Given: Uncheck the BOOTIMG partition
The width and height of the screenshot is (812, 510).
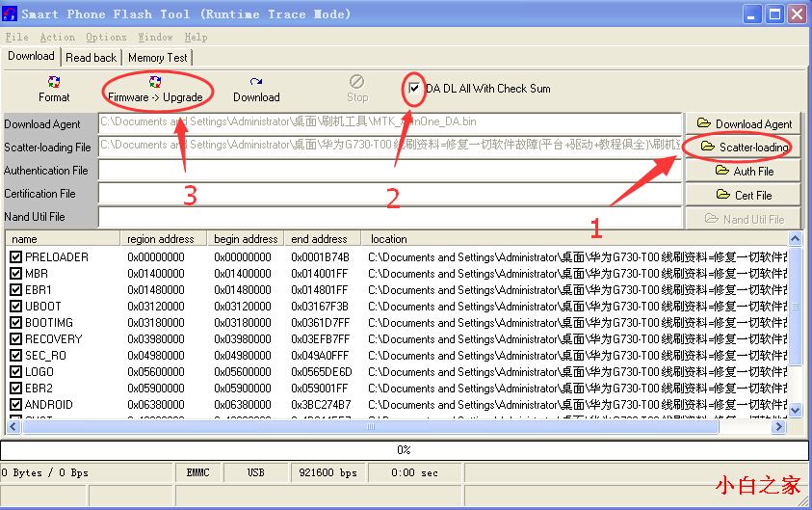Looking at the screenshot, I should click(16, 323).
